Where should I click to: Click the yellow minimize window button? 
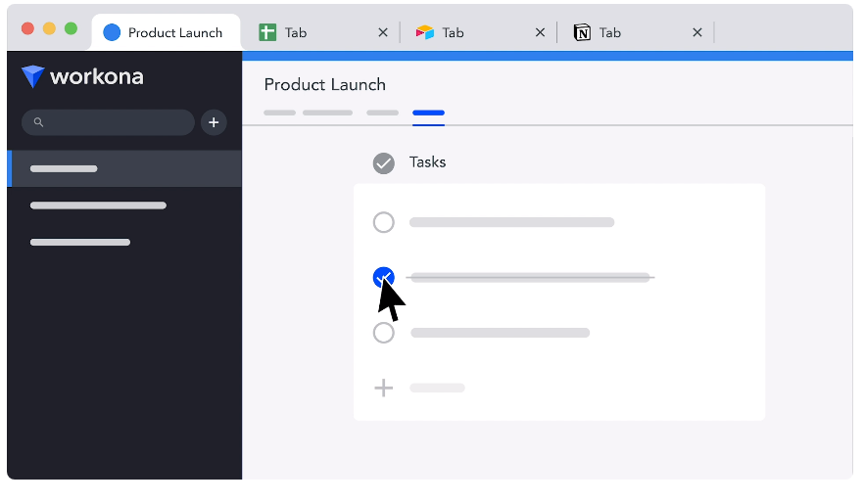pyautogui.click(x=49, y=28)
